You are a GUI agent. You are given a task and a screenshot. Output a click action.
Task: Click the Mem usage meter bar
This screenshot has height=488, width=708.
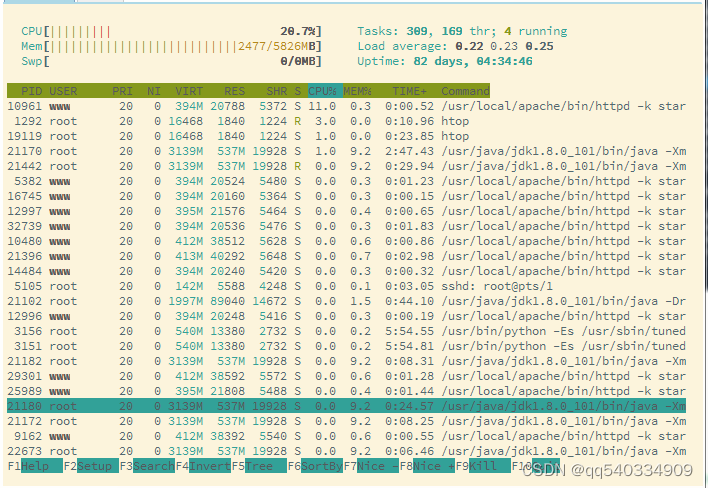171,46
